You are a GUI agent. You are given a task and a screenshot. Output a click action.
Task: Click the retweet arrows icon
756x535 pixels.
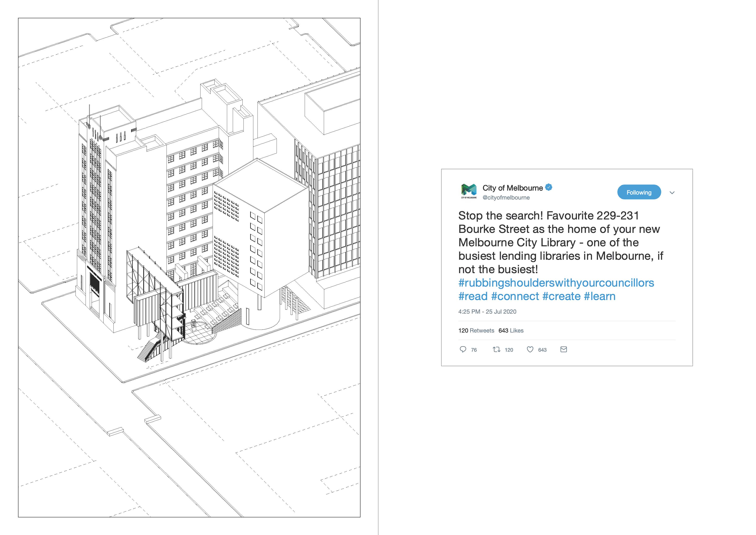pos(496,350)
